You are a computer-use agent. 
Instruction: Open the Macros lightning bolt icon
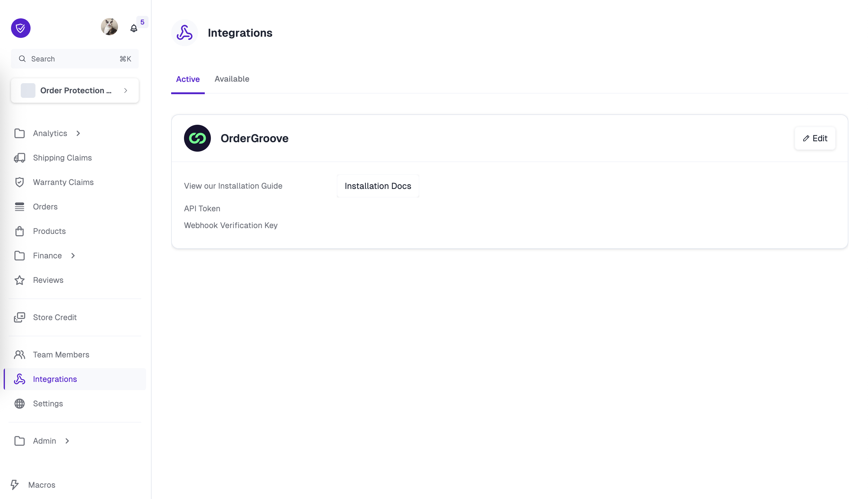point(15,485)
